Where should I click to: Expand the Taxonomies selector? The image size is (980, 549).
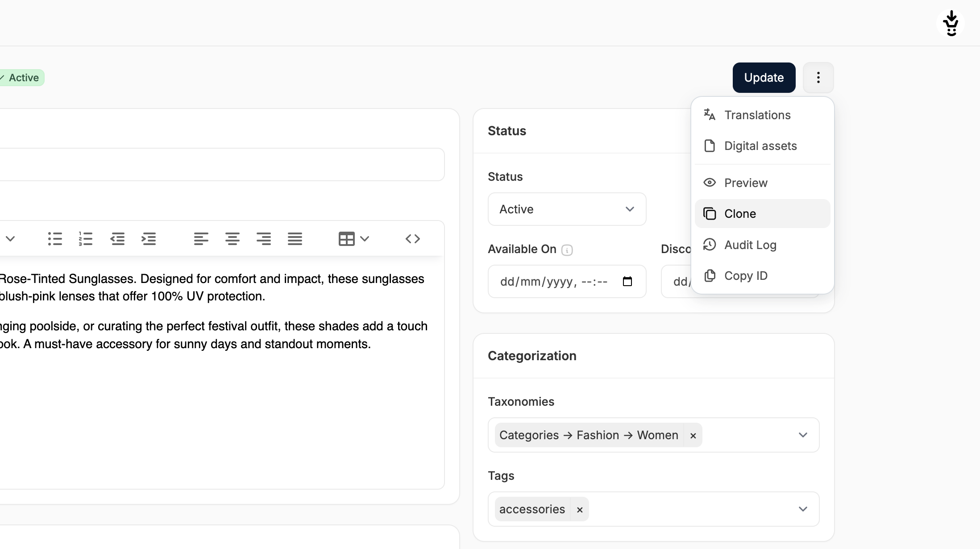click(x=802, y=435)
